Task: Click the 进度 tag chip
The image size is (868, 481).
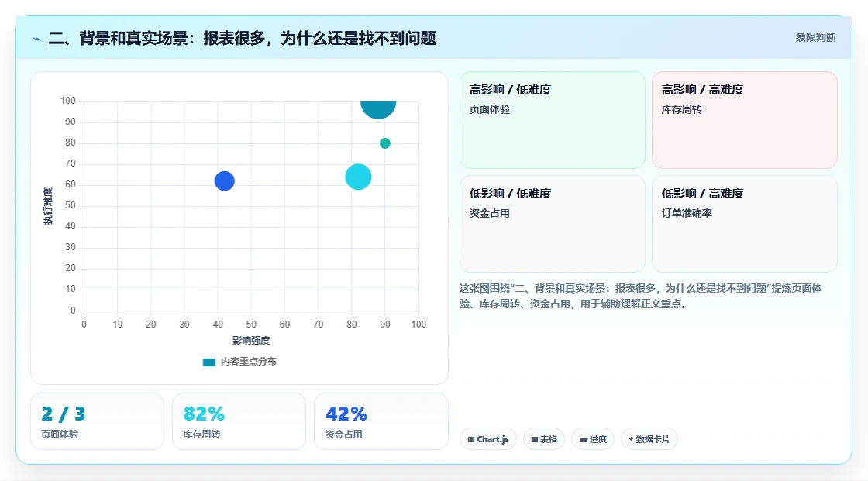Action: (592, 439)
